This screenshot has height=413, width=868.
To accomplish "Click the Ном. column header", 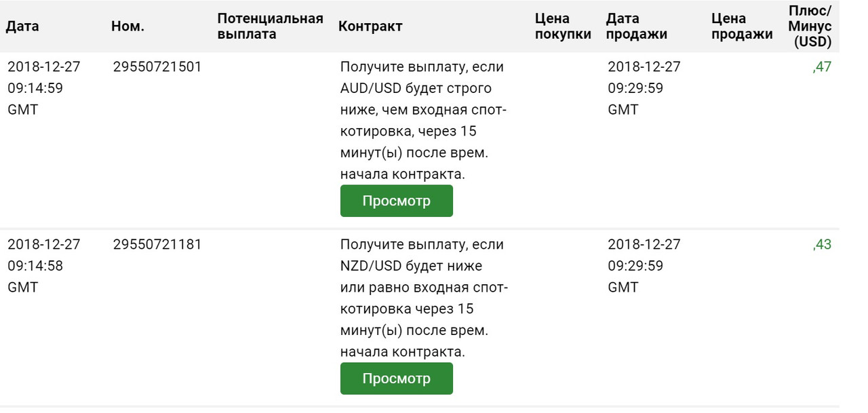I will (x=128, y=26).
